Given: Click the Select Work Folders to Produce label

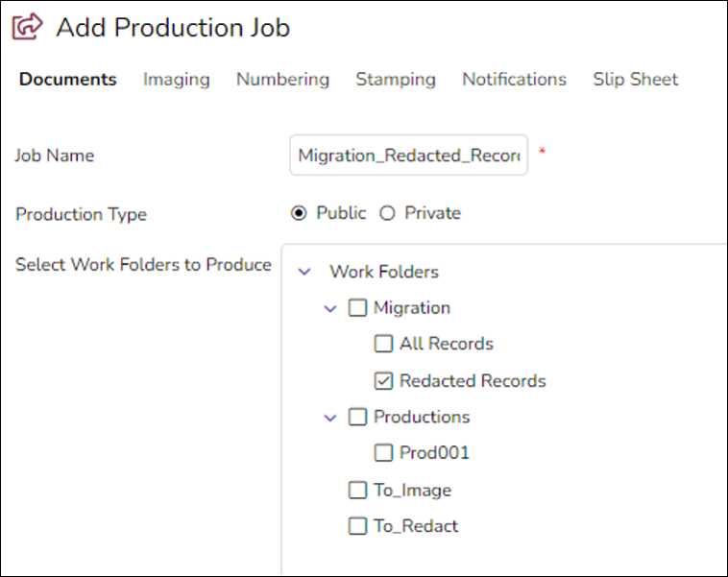Looking at the screenshot, I should [x=143, y=265].
